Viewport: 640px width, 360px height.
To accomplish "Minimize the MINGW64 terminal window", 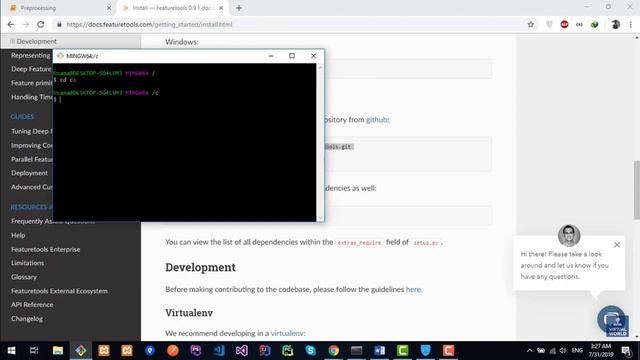I will click(x=271, y=56).
